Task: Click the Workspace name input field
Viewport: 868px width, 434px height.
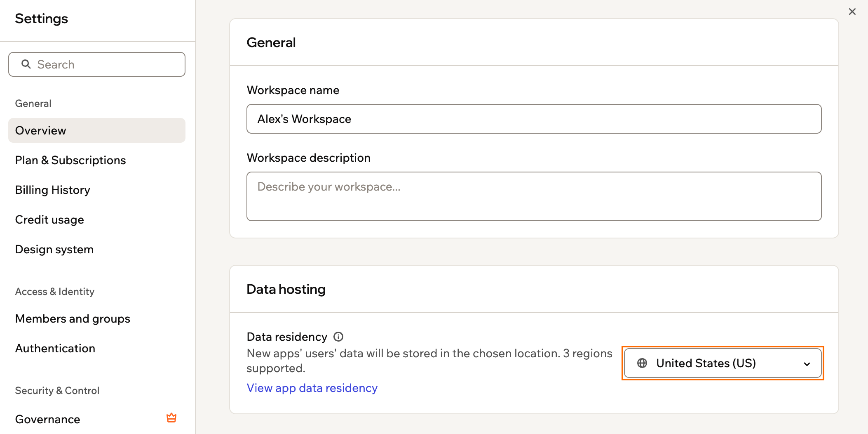Action: [x=534, y=119]
